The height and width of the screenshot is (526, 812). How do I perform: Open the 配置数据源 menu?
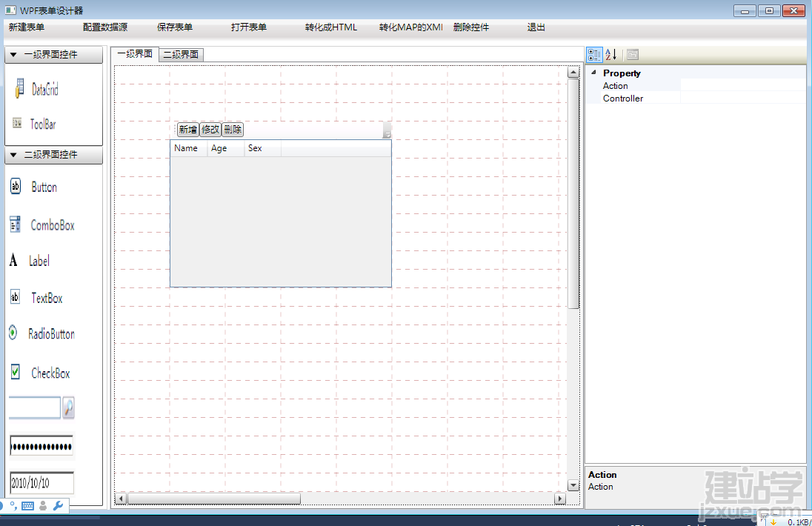pyautogui.click(x=105, y=27)
